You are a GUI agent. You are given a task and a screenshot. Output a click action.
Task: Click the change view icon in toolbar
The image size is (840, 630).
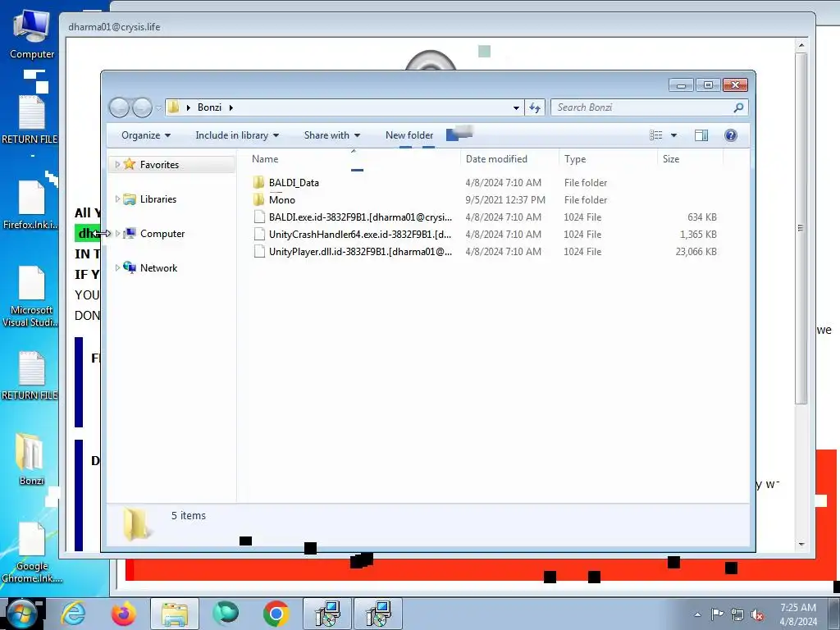655,135
